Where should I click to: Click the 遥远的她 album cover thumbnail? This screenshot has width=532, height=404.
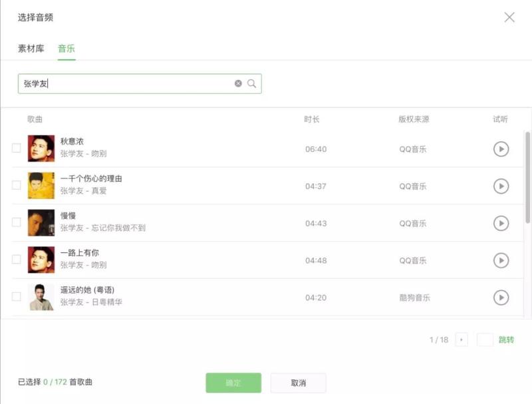(x=41, y=298)
